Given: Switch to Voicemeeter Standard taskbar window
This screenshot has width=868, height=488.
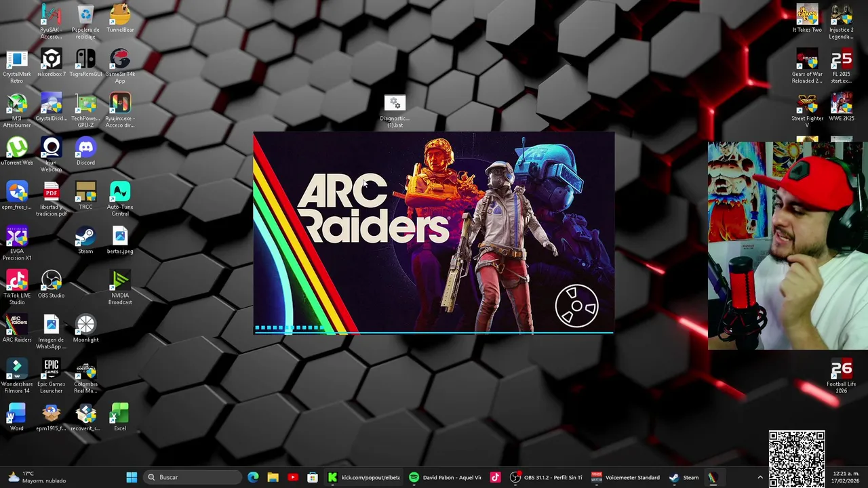Looking at the screenshot, I should pyautogui.click(x=625, y=477).
